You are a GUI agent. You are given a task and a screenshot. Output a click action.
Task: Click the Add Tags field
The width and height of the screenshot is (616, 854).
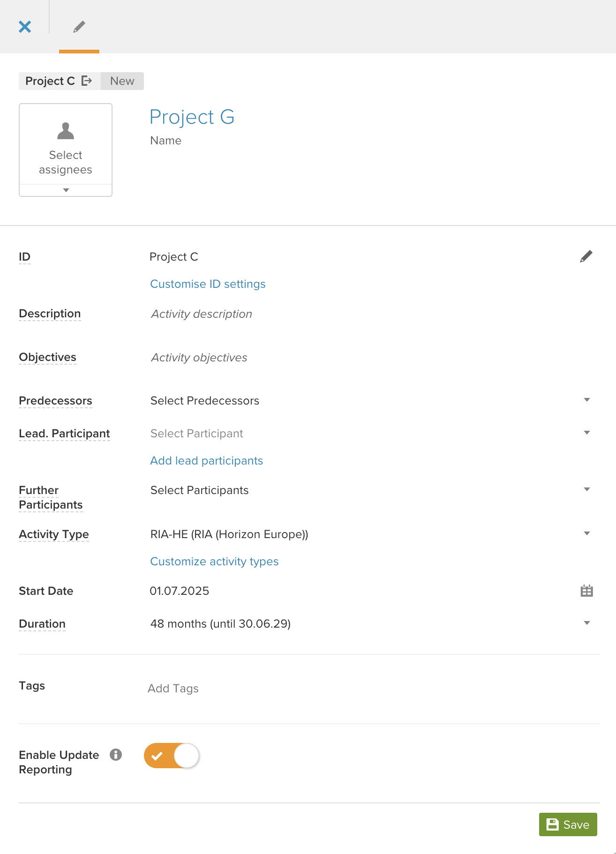(x=173, y=689)
